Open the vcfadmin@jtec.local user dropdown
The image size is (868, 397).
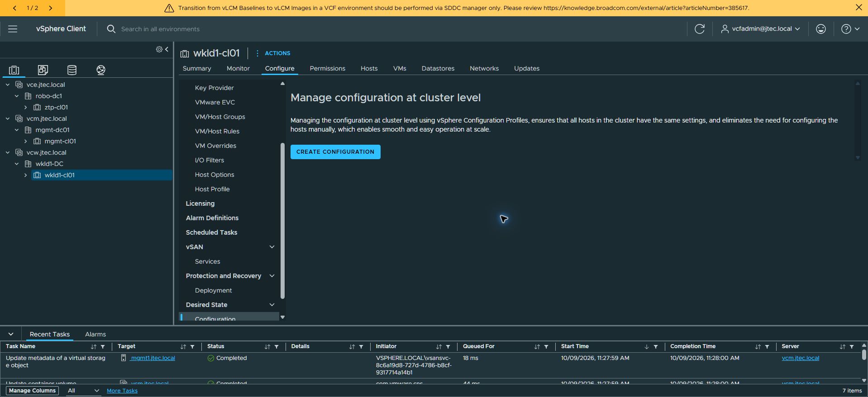(761, 29)
